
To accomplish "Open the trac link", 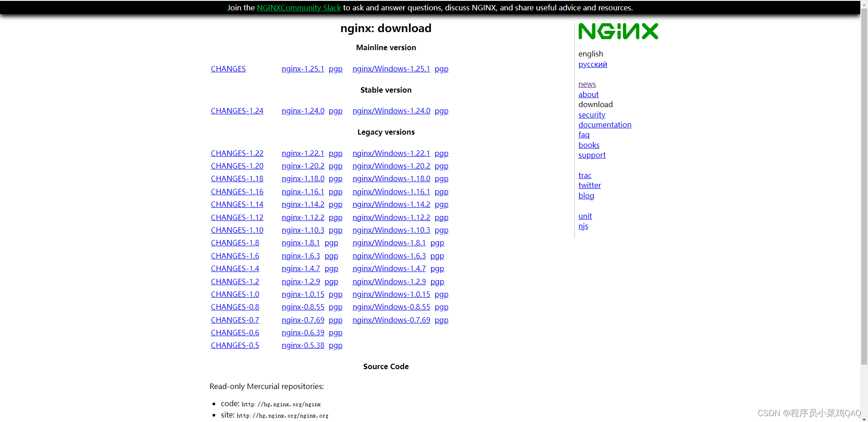I will [585, 175].
